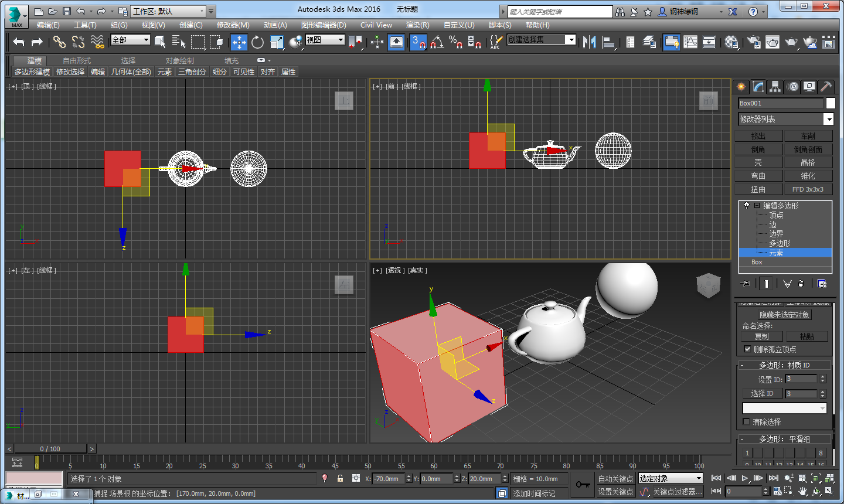
Task: Toggle lightbulb for 编辑多边形 modifier
Action: (x=747, y=206)
